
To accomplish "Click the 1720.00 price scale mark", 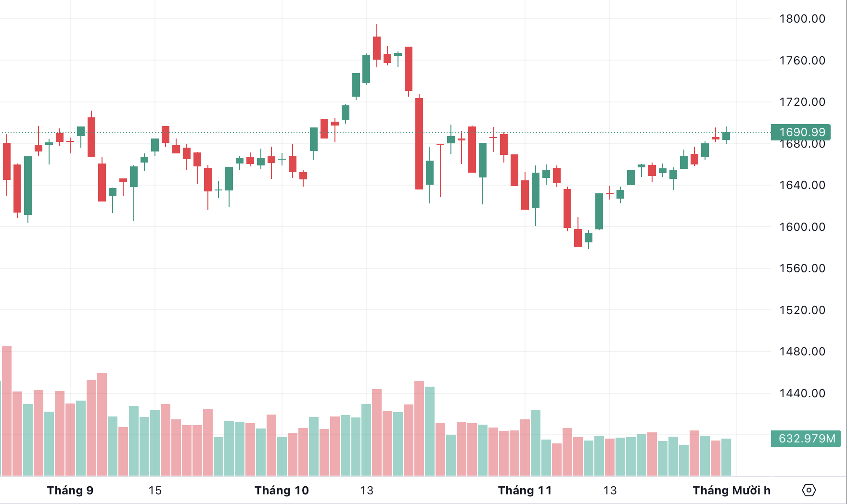I will coord(802,102).
